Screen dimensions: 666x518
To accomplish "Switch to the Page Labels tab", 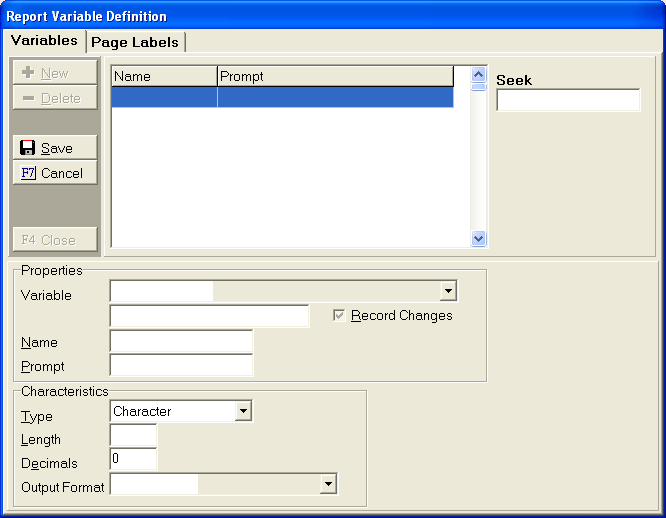I will 135,42.
